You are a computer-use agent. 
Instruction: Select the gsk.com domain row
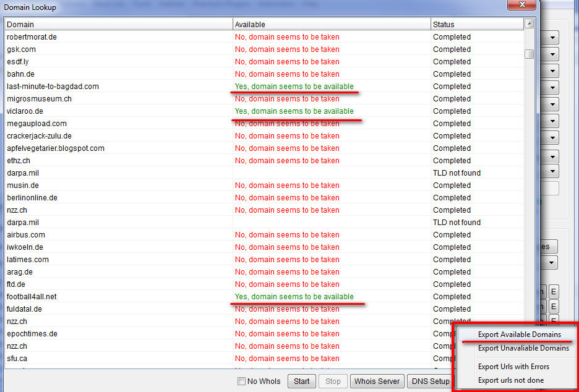(264, 49)
